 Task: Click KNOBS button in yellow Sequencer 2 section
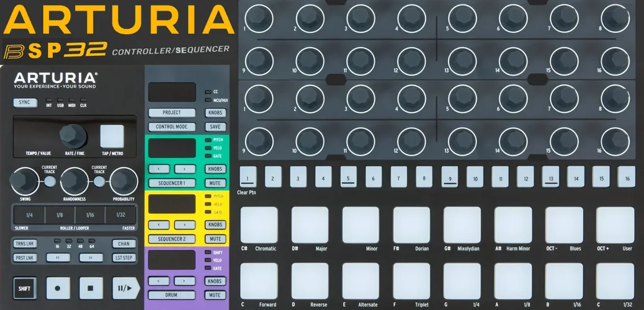215,225
